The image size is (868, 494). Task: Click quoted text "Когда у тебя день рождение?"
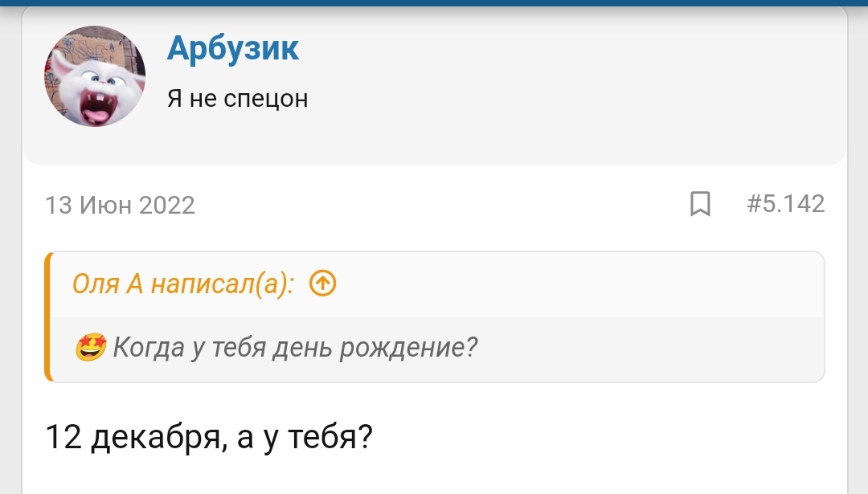pos(296,348)
